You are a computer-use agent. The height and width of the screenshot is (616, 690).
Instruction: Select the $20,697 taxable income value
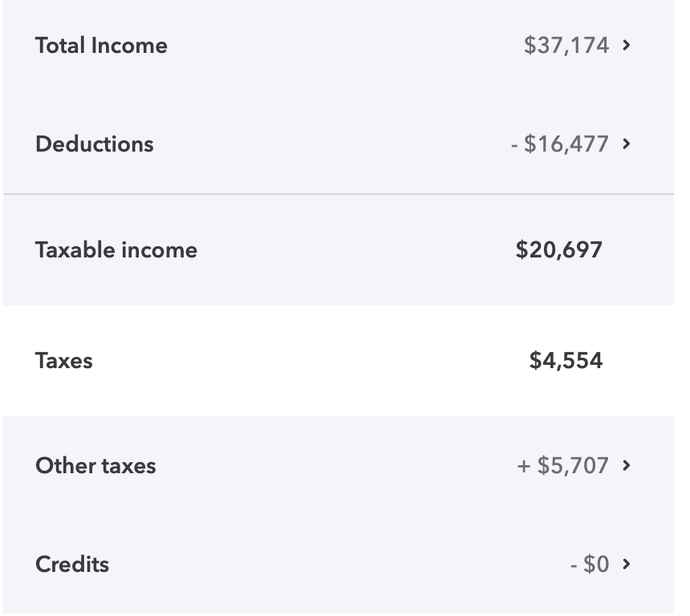pos(559,250)
